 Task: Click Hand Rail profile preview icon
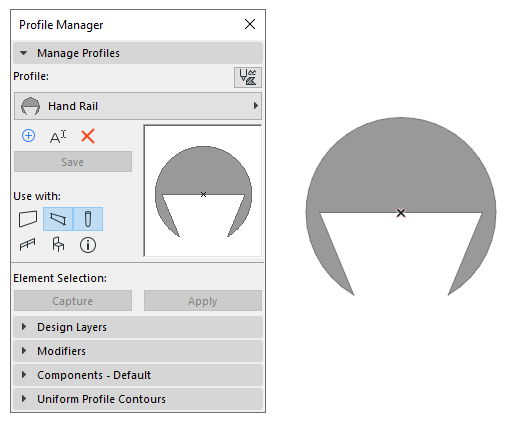pyautogui.click(x=30, y=106)
